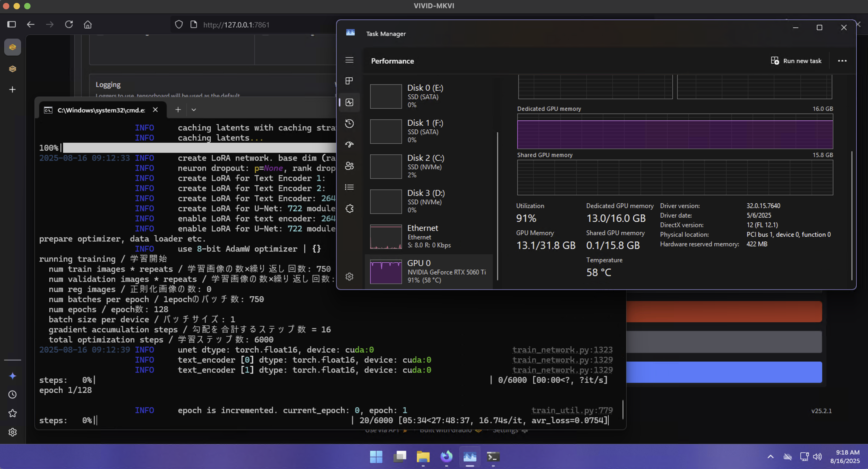The height and width of the screenshot is (469, 868).
Task: Open terminal new-tab dropdown chevron
Action: 194,110
